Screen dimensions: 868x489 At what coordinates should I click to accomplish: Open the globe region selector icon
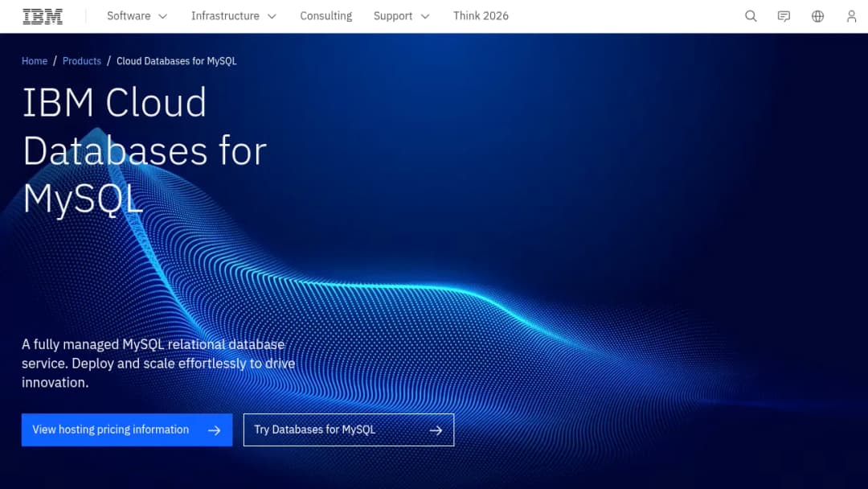coord(817,16)
